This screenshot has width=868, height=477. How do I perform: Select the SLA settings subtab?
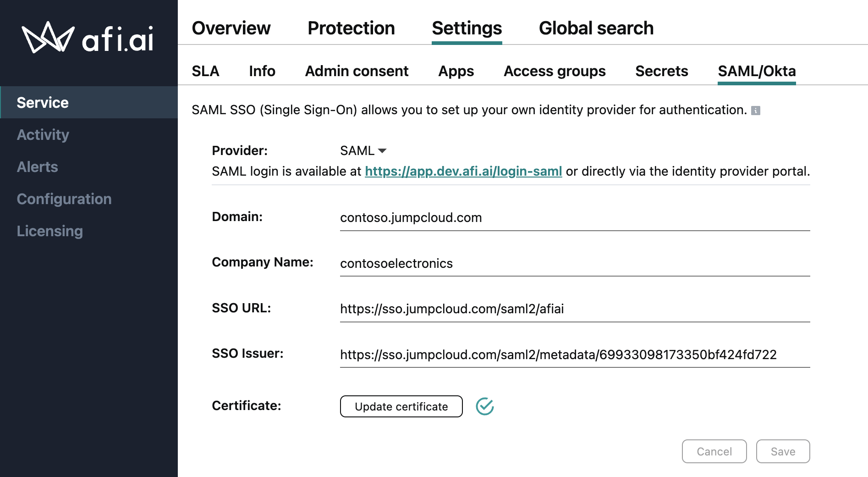coord(205,71)
